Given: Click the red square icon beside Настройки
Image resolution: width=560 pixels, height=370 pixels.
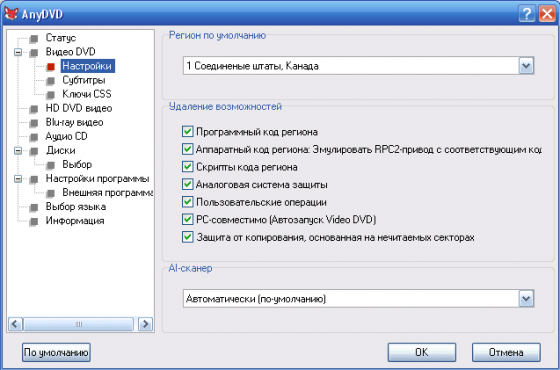Looking at the screenshot, I should [x=50, y=66].
